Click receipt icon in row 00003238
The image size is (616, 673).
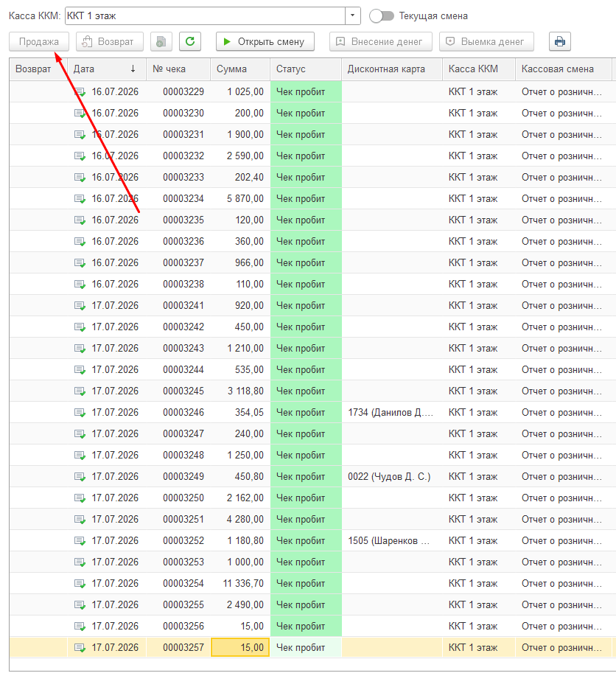click(x=80, y=284)
